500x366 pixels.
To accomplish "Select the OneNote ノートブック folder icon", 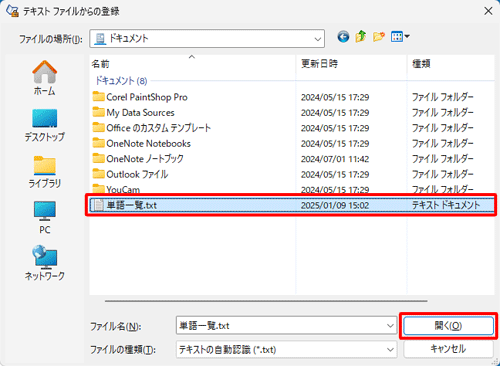I will [98, 159].
